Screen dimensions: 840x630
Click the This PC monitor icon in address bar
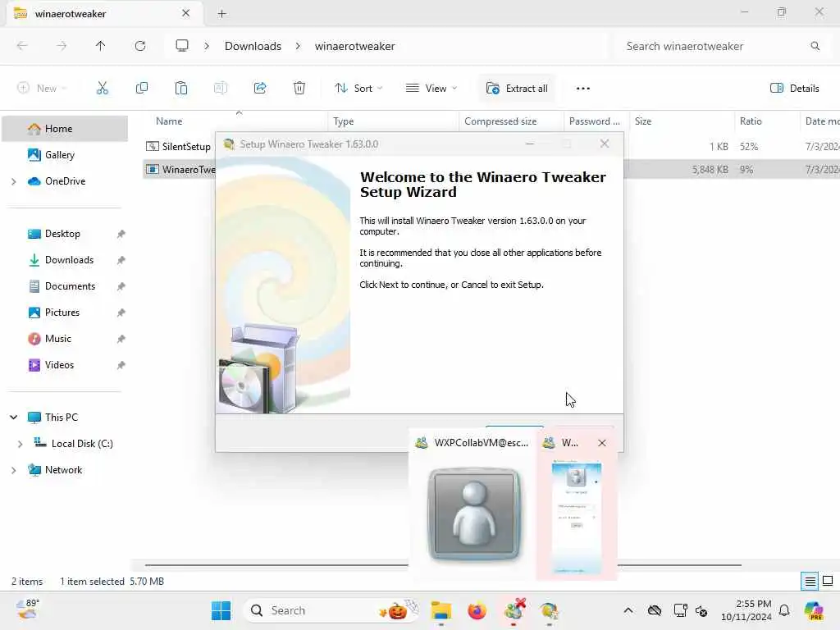coord(182,46)
